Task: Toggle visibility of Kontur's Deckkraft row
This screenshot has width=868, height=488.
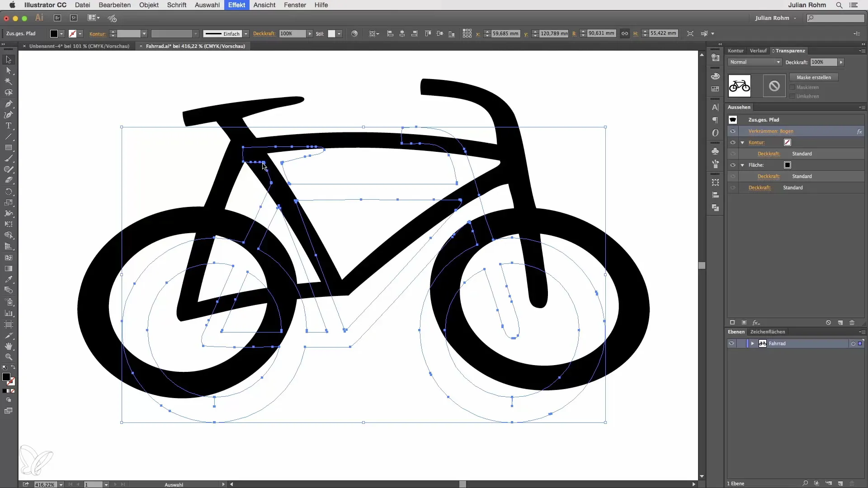Action: point(733,154)
